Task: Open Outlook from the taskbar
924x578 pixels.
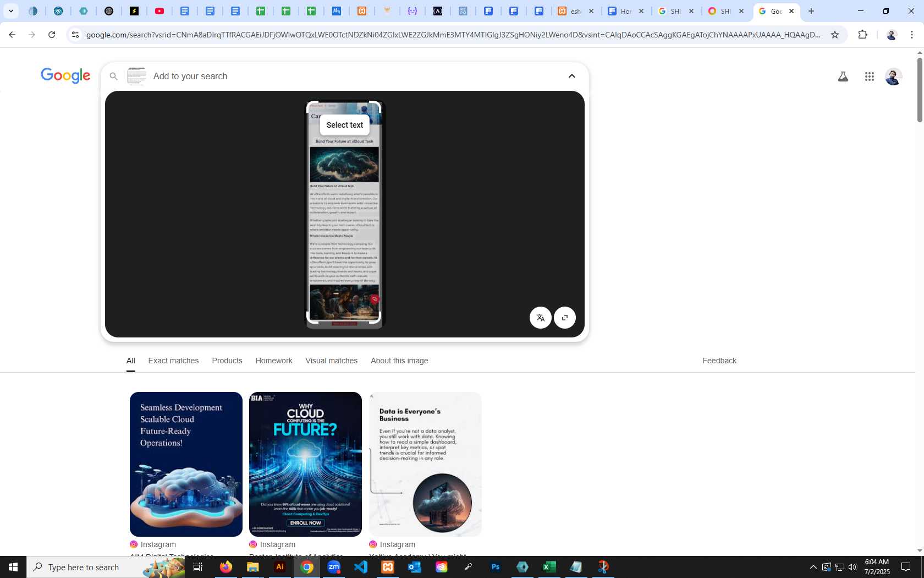Action: (x=415, y=567)
